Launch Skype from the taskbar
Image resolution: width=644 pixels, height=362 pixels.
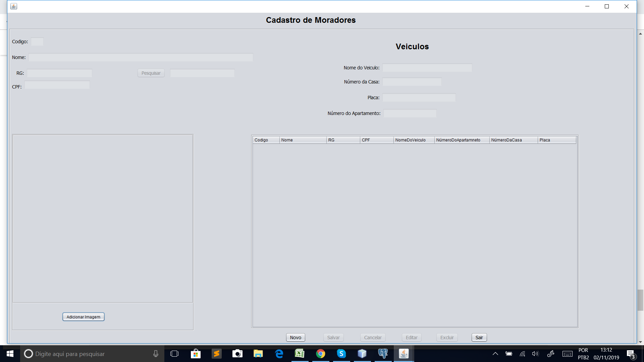[x=341, y=354]
